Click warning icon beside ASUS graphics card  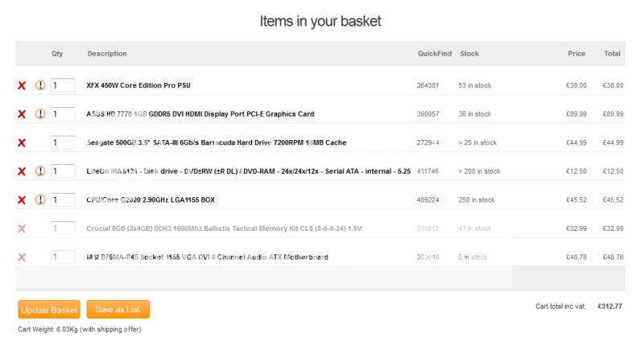pos(40,114)
